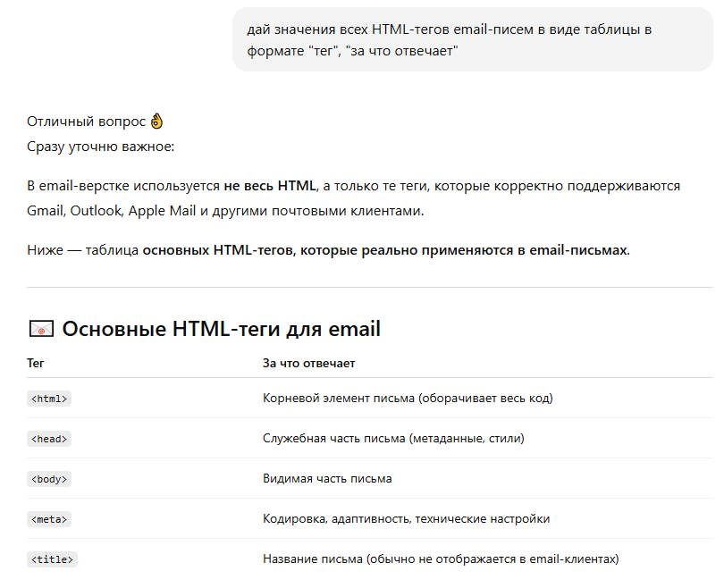Click the <head> tag code chip
Viewport: 724px width, 588px height.
pyautogui.click(x=49, y=439)
